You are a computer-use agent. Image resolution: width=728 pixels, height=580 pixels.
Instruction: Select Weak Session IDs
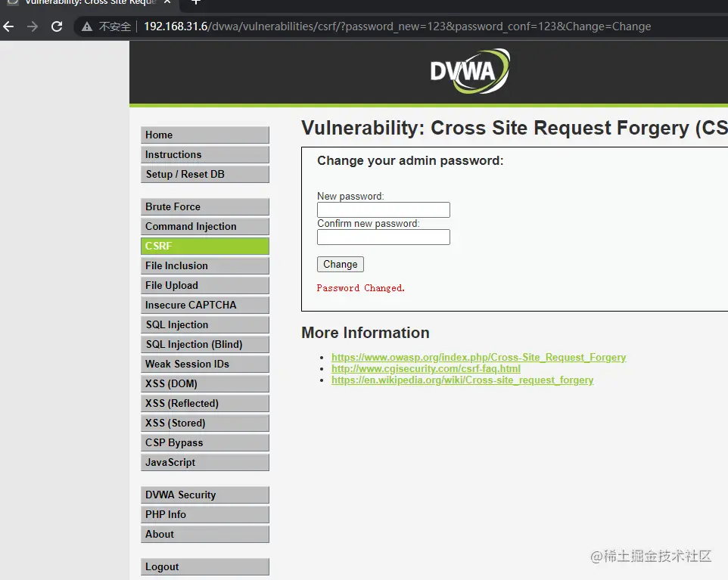click(x=205, y=364)
